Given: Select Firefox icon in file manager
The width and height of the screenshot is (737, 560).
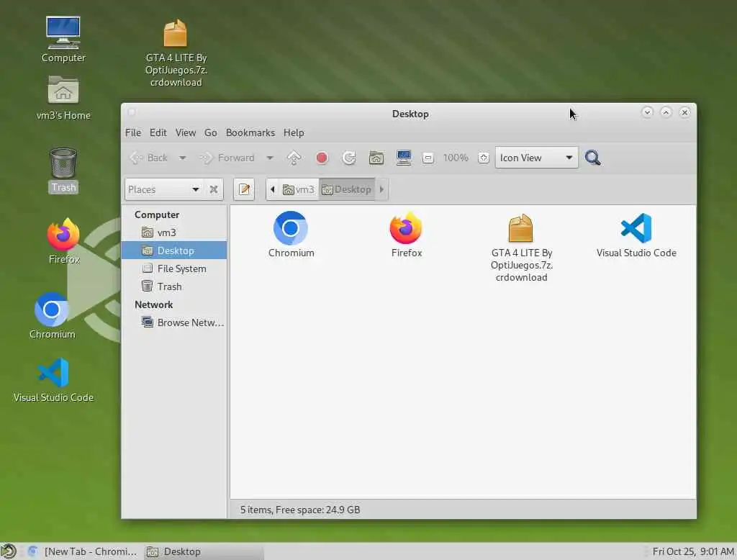Looking at the screenshot, I should click(407, 235).
